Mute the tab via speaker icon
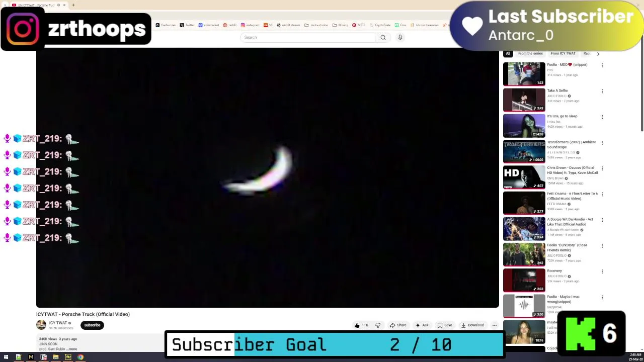 pyautogui.click(x=58, y=5)
